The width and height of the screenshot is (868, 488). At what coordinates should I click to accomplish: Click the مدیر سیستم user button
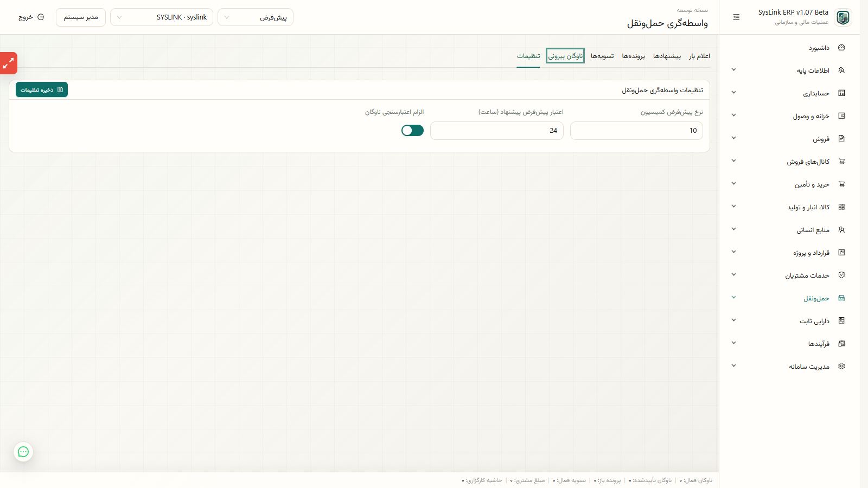tap(81, 17)
